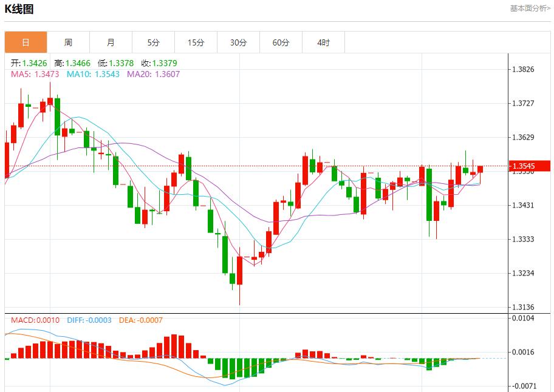This screenshot has width=554, height=392.
Task: Open the 30分 chart view
Action: [238, 42]
